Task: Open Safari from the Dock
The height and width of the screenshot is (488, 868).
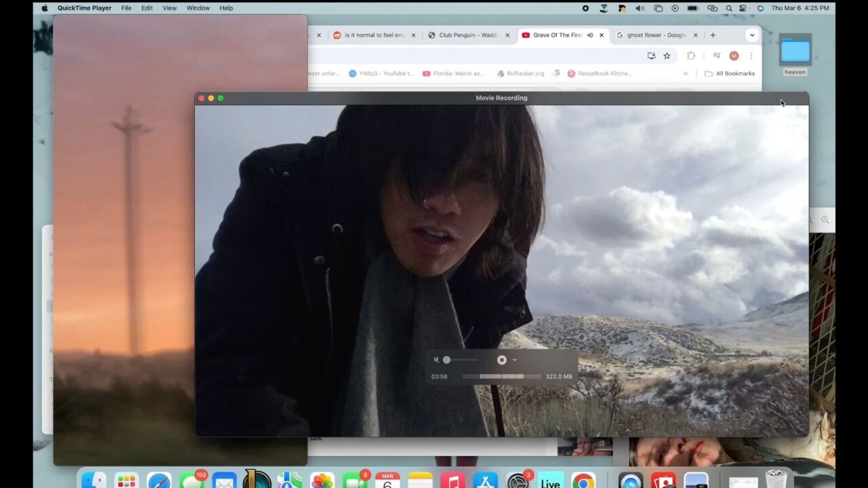Action: tap(159, 481)
